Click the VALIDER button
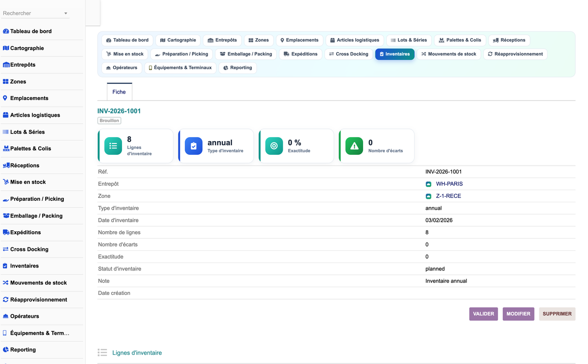588x364 pixels. click(x=484, y=314)
